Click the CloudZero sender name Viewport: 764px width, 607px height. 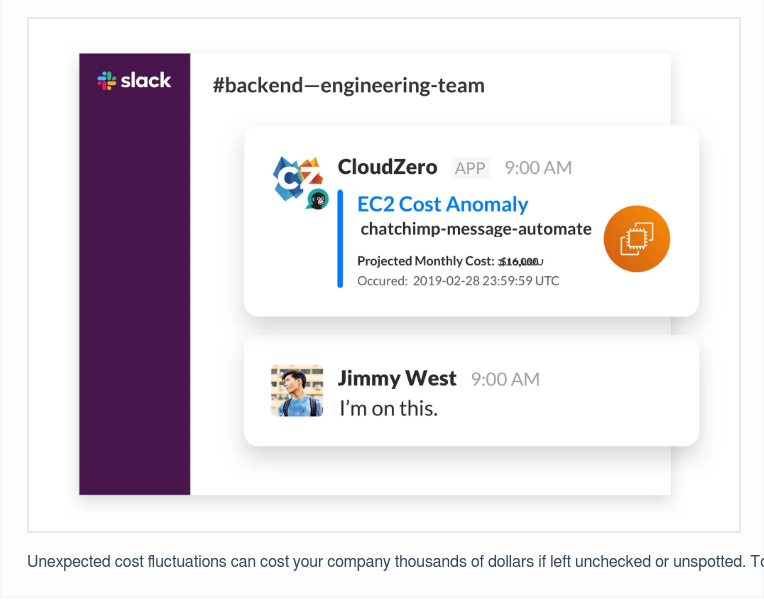click(x=387, y=167)
